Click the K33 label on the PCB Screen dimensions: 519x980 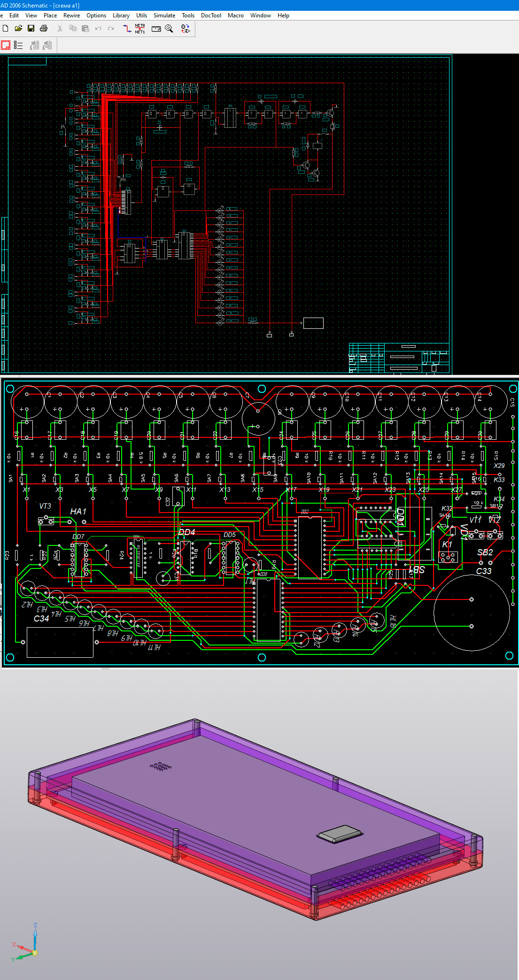click(x=499, y=480)
